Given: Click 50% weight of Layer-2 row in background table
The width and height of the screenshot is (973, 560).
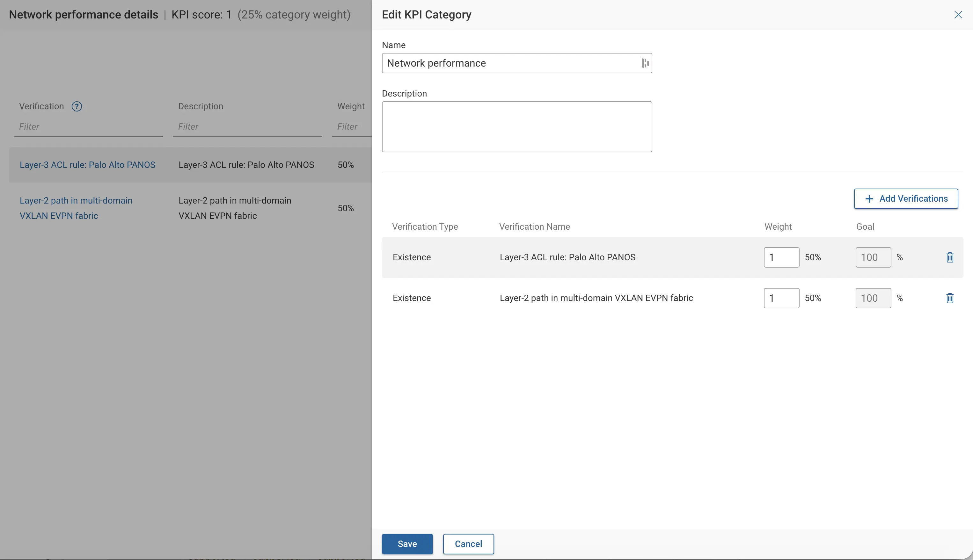Looking at the screenshot, I should 346,208.
